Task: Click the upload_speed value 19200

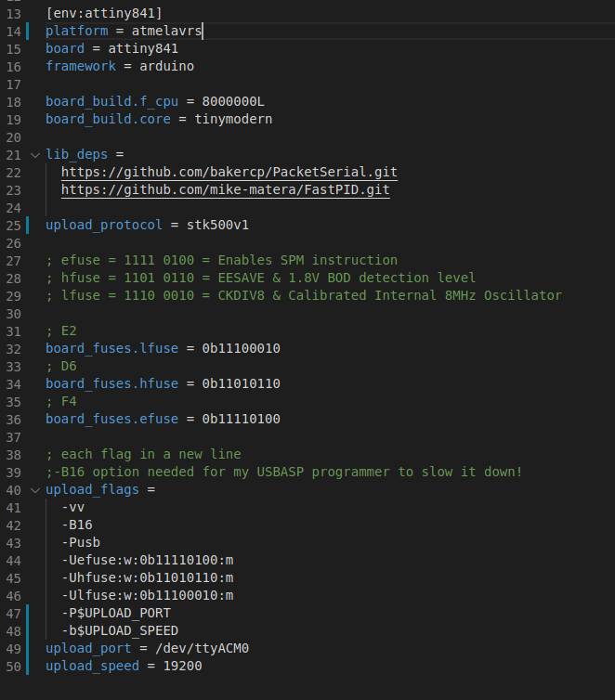Action: click(x=182, y=666)
